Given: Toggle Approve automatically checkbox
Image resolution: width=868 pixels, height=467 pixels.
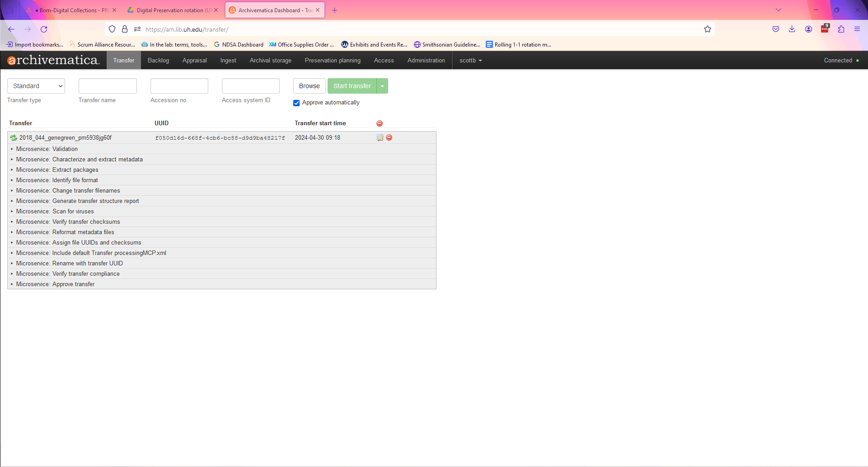Looking at the screenshot, I should 296,103.
